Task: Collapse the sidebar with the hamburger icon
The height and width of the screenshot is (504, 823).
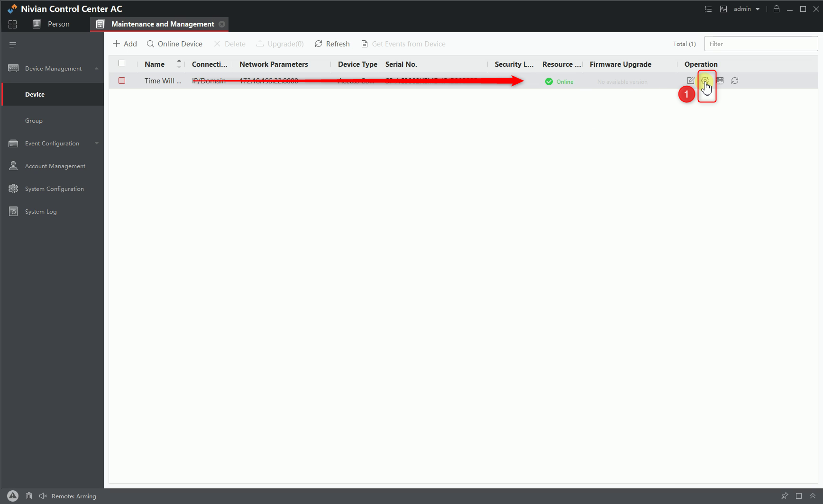Action: coord(13,45)
